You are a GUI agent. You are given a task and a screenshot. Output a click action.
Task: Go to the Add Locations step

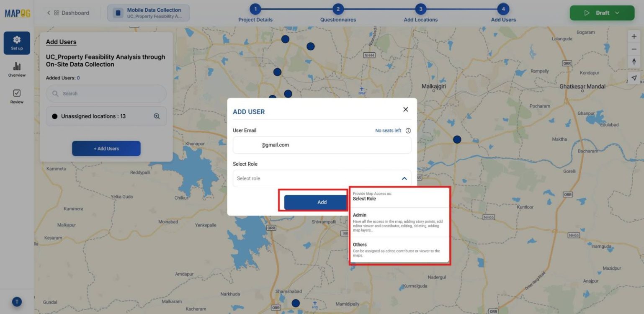(x=420, y=8)
